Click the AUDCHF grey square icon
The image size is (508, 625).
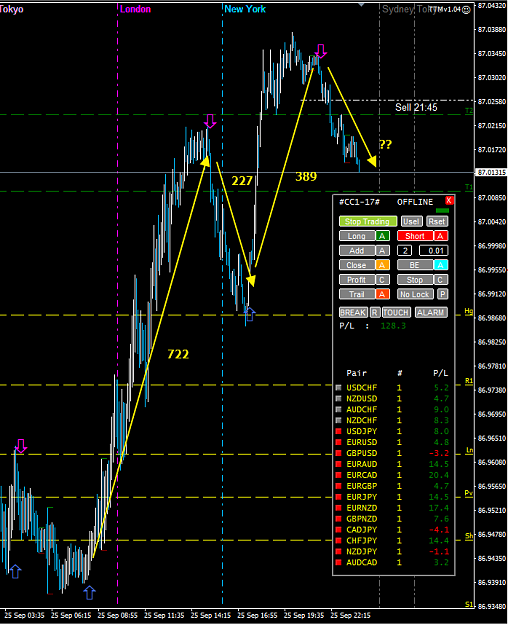coord(339,409)
